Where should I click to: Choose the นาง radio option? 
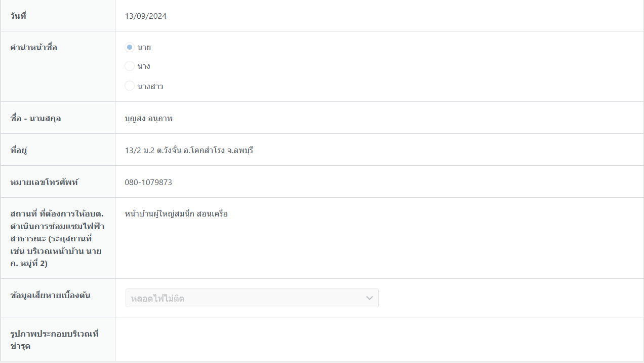(130, 66)
